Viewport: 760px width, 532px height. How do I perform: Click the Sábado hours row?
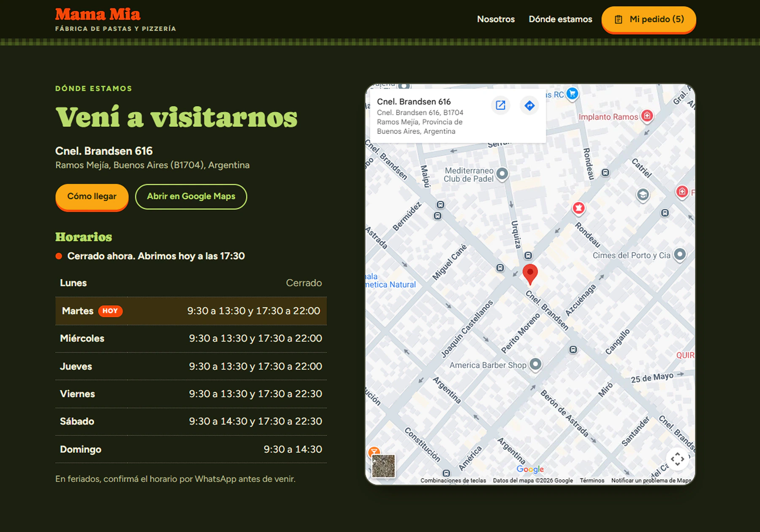click(x=191, y=421)
